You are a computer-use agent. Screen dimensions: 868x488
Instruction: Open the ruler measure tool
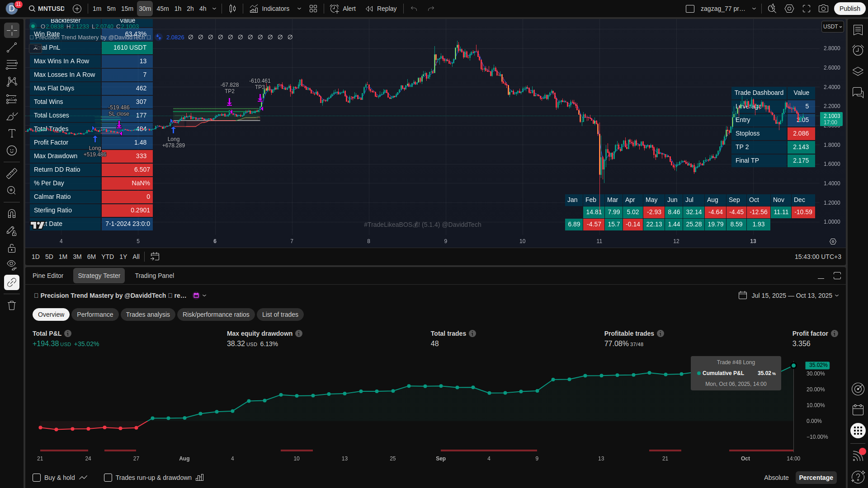(12, 173)
